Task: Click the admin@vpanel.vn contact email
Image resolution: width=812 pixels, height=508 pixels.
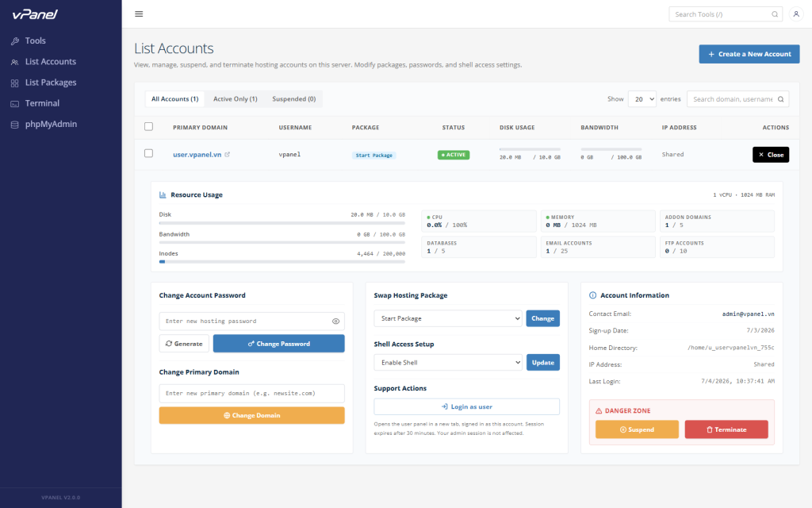Action: pos(749,314)
